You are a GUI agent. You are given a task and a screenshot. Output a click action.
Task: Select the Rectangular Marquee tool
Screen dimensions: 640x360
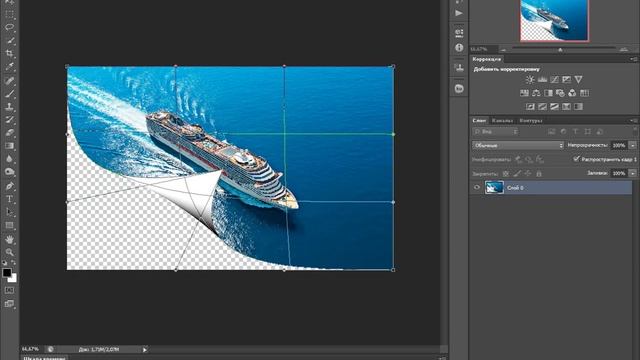(x=9, y=14)
